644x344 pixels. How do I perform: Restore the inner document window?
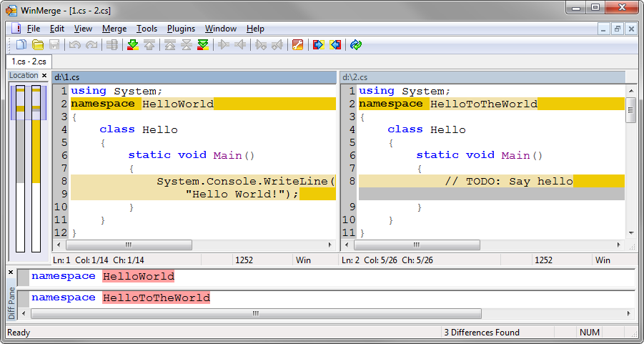(617, 29)
